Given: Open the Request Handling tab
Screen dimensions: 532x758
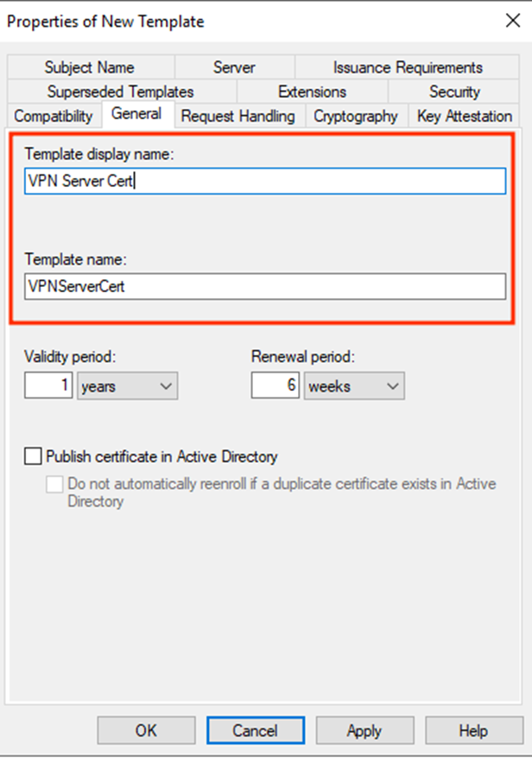Looking at the screenshot, I should pyautogui.click(x=238, y=116).
